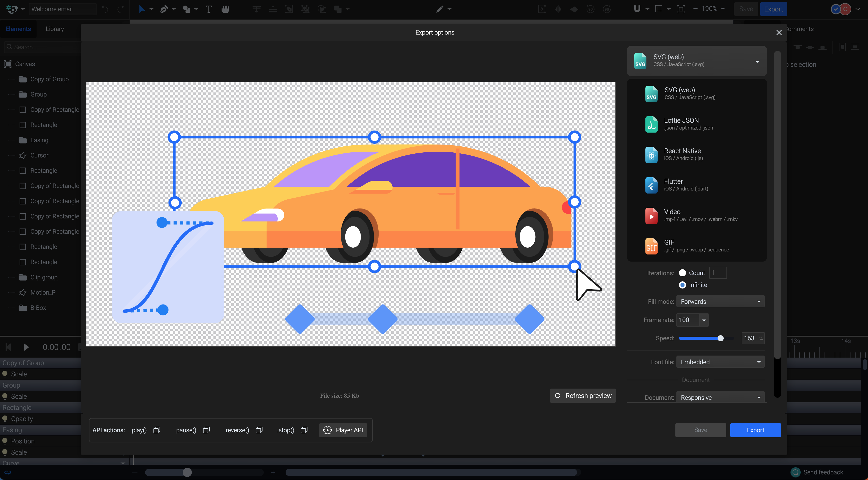Open the Font file Embedded dropdown
The image size is (868, 480).
tap(720, 362)
